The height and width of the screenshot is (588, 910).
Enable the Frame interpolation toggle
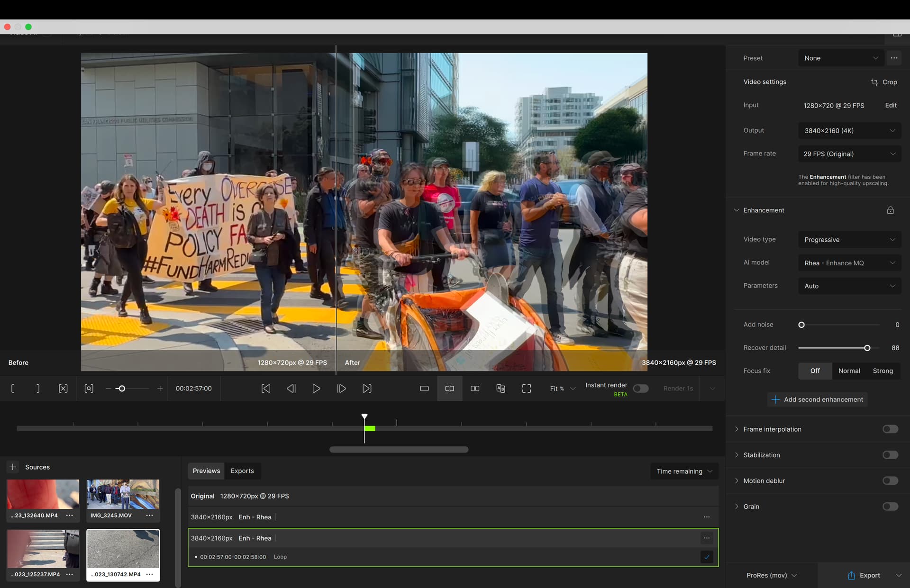point(890,429)
